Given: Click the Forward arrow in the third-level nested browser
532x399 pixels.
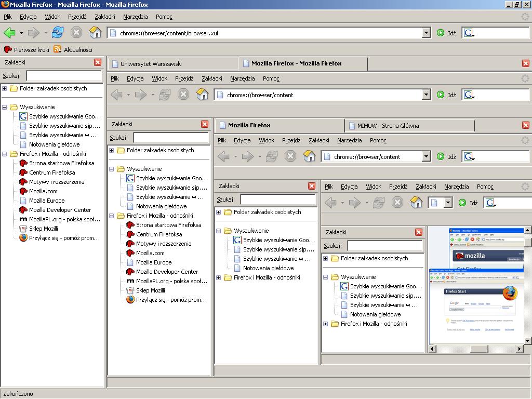Looking at the screenshot, I should (248, 156).
